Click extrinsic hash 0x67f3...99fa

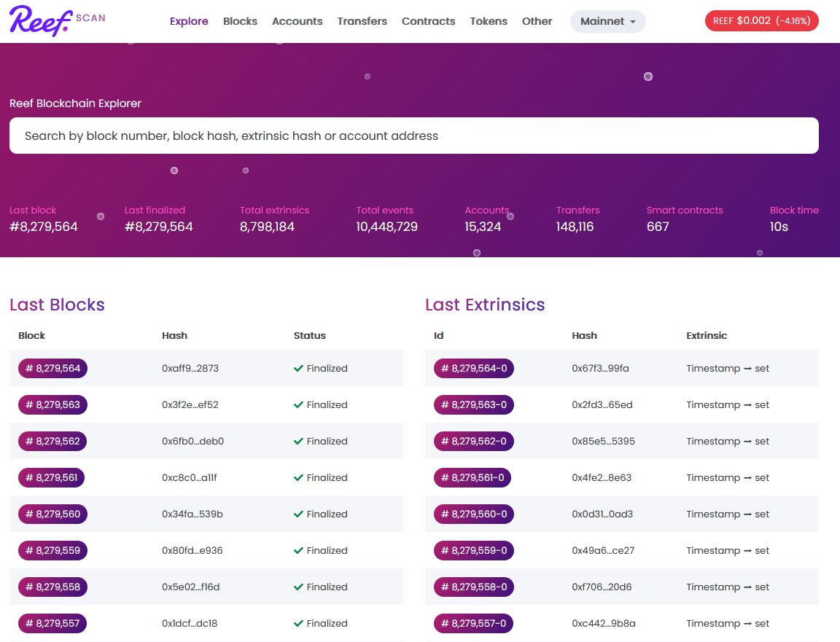point(601,369)
